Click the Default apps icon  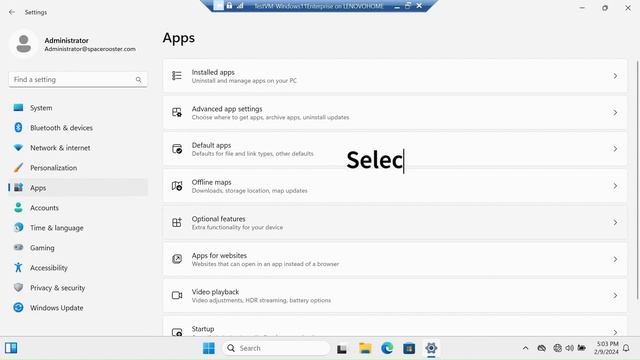(177, 149)
